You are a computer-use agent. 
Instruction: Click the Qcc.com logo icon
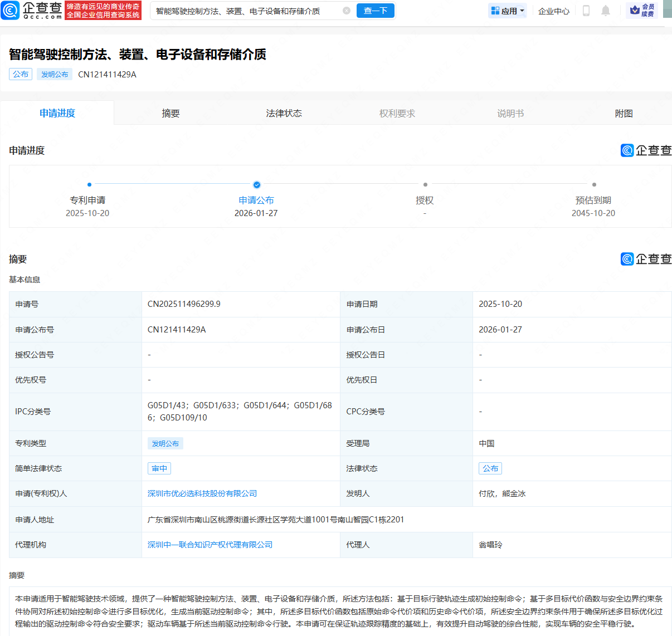(11, 11)
